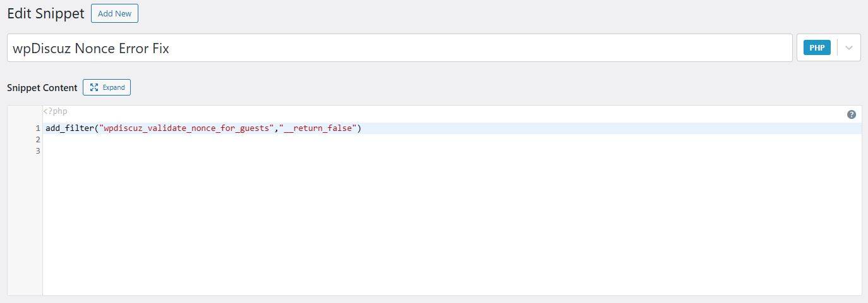This screenshot has width=868, height=303.
Task: Click the Edit Snippet page heading
Action: click(x=45, y=13)
